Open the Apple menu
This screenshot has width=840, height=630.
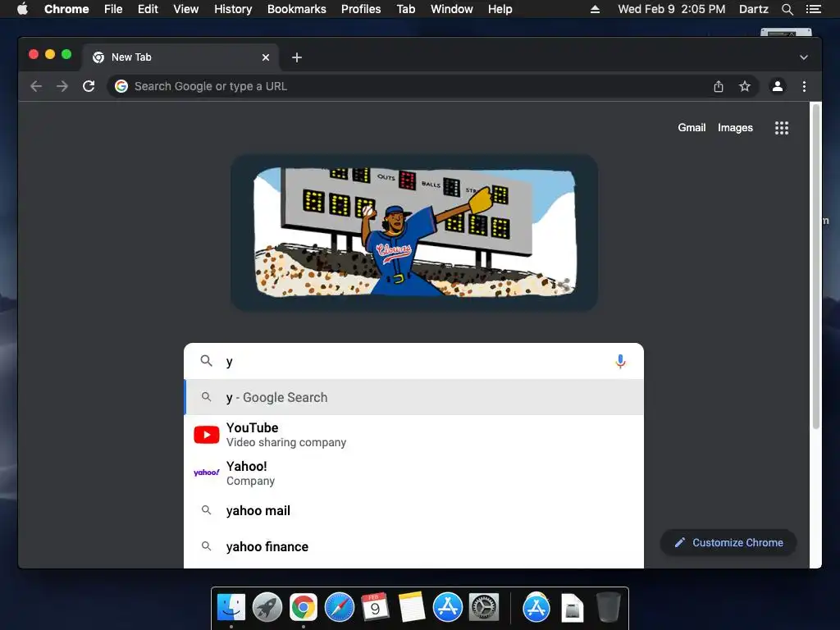point(22,9)
